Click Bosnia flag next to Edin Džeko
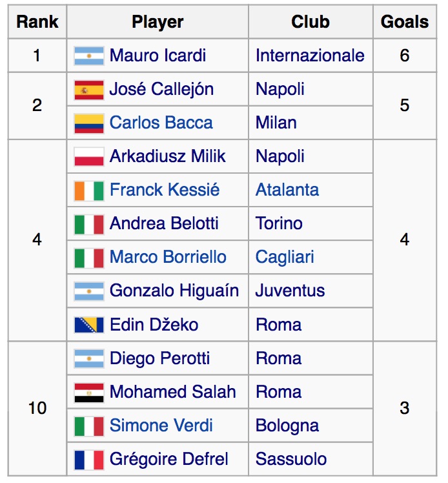This screenshot has height=483, width=448. (x=89, y=325)
